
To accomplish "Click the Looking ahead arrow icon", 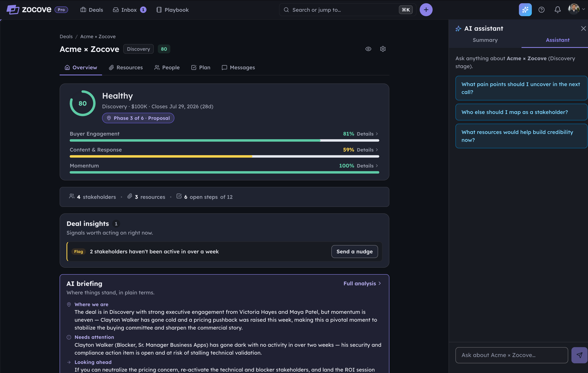I will tap(69, 362).
